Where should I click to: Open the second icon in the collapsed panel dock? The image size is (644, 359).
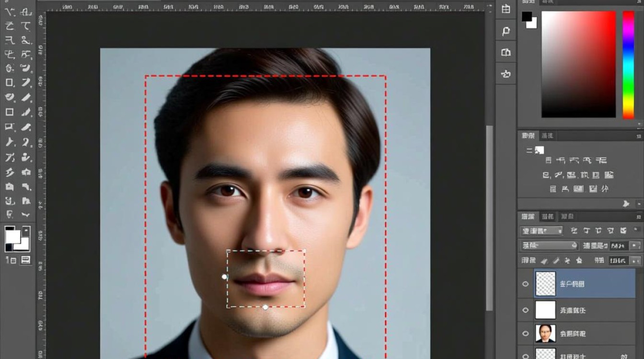pos(506,31)
